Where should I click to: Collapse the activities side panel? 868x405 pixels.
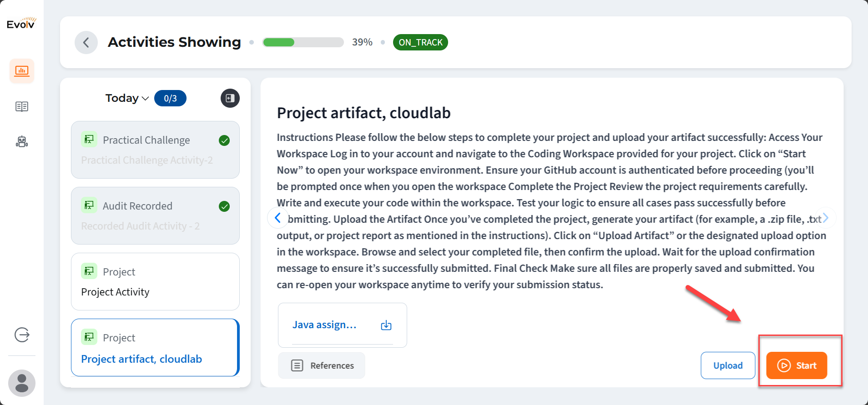point(230,98)
